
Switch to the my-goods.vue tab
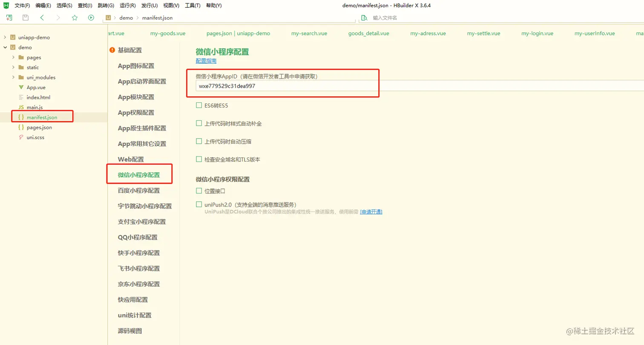tap(168, 33)
